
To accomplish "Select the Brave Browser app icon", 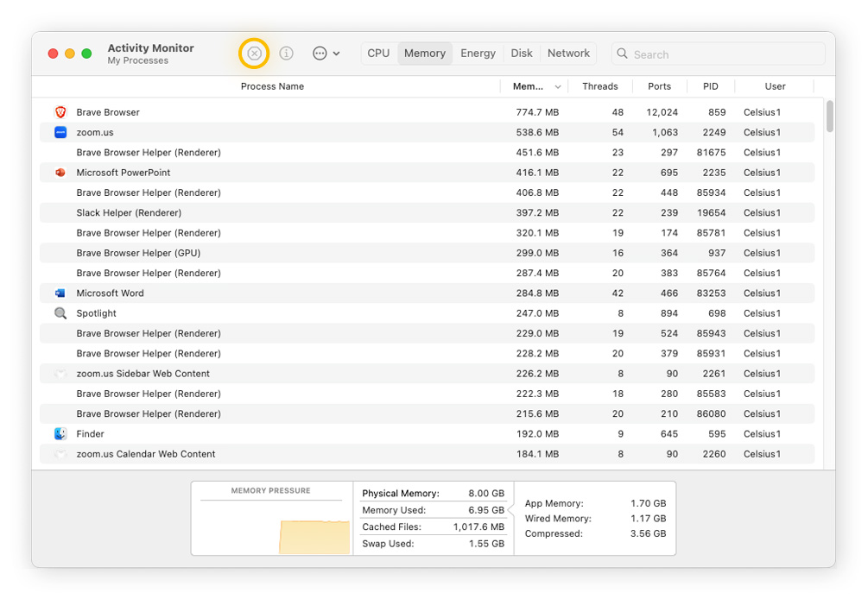I will point(60,112).
